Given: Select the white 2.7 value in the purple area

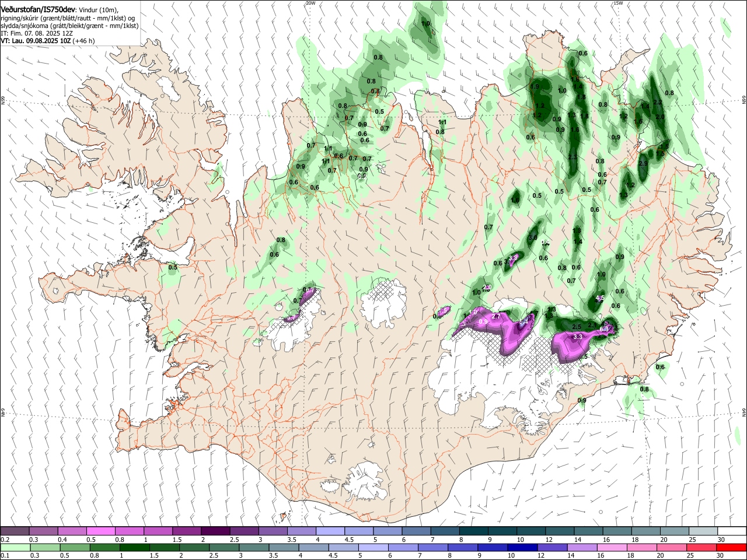Looking at the screenshot, I should point(496,316).
